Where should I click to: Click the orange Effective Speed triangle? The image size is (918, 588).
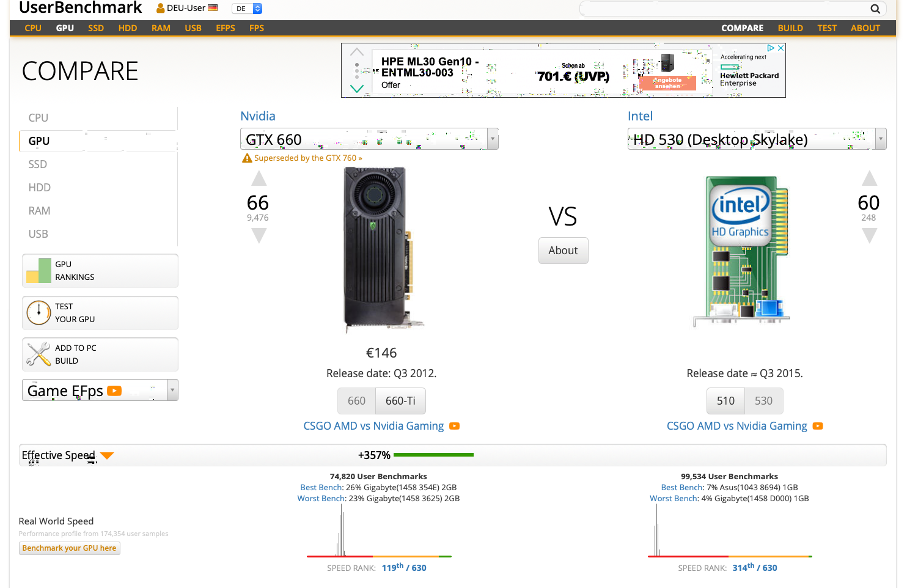click(107, 456)
